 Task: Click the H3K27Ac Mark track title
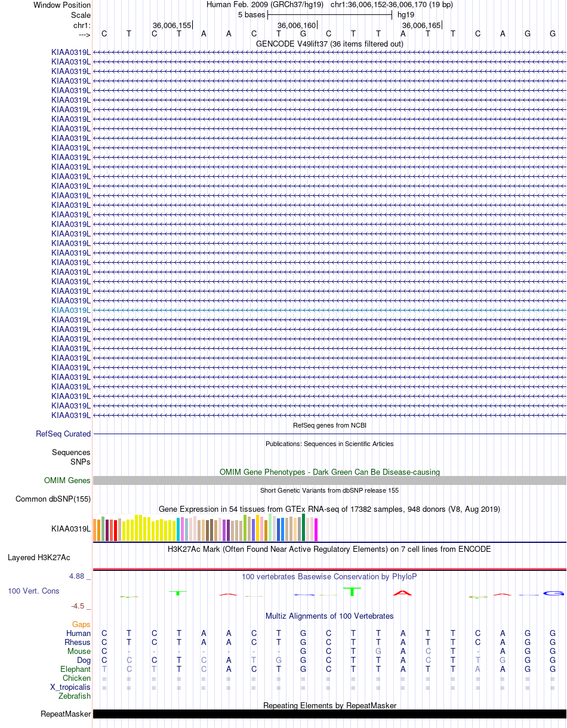[x=329, y=549]
